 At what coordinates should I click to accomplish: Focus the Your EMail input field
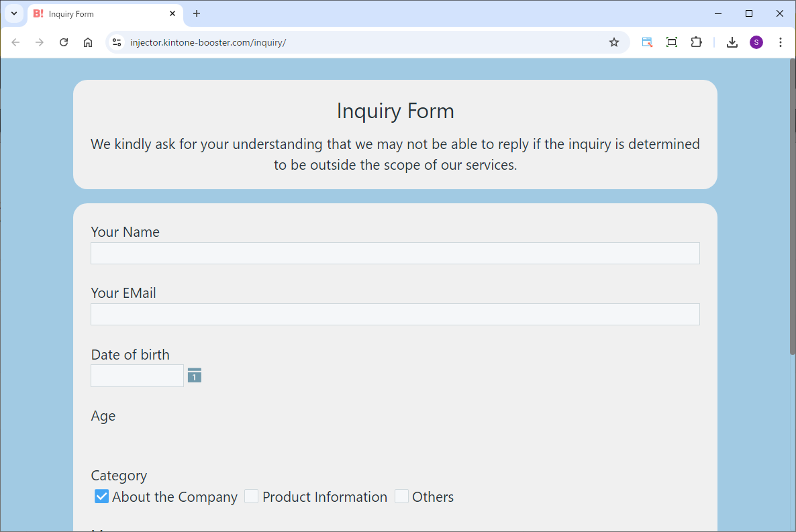pyautogui.click(x=395, y=314)
